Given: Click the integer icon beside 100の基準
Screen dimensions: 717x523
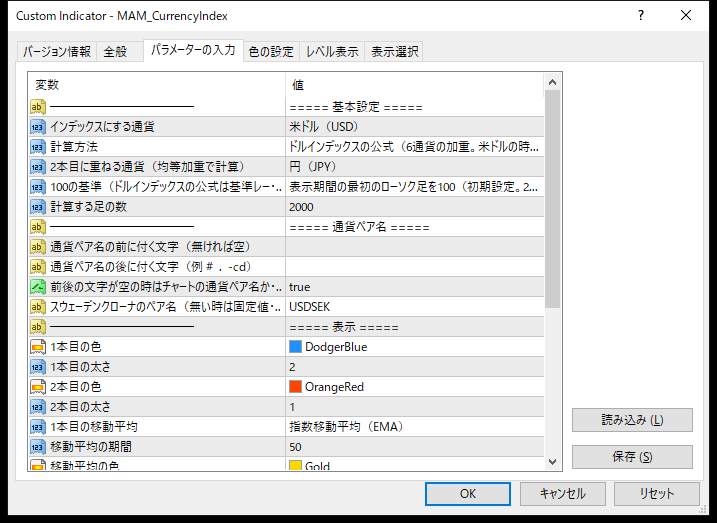Looking at the screenshot, I should click(38, 187).
